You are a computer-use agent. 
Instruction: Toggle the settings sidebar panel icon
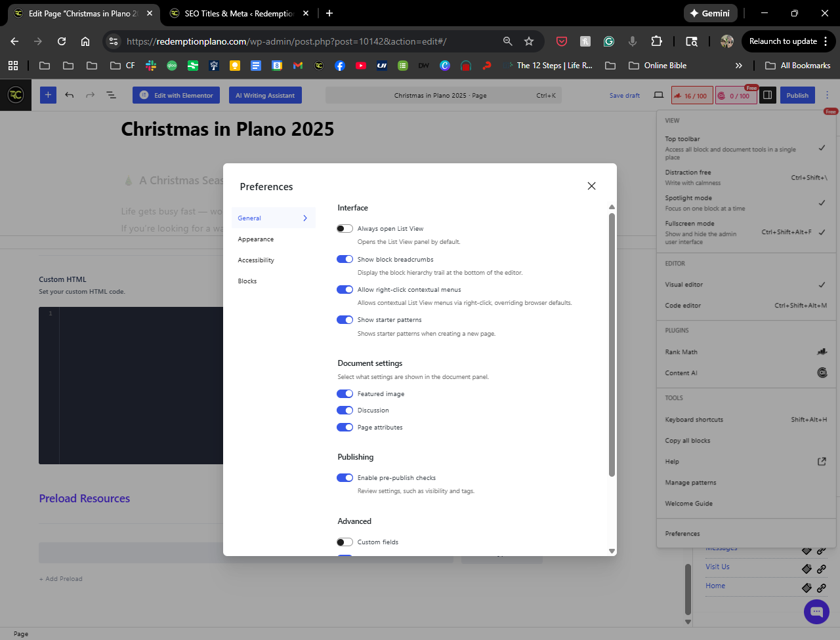pos(767,95)
